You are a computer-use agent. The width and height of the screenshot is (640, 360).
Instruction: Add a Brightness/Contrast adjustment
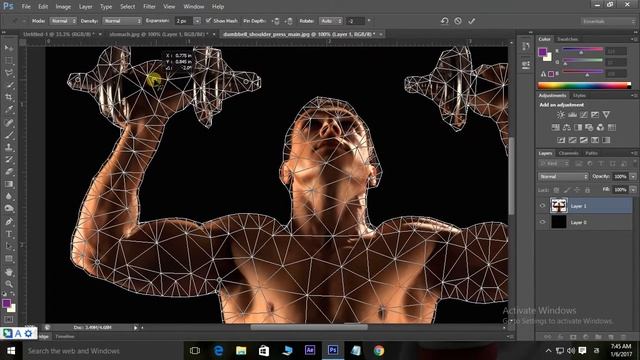pos(561,115)
